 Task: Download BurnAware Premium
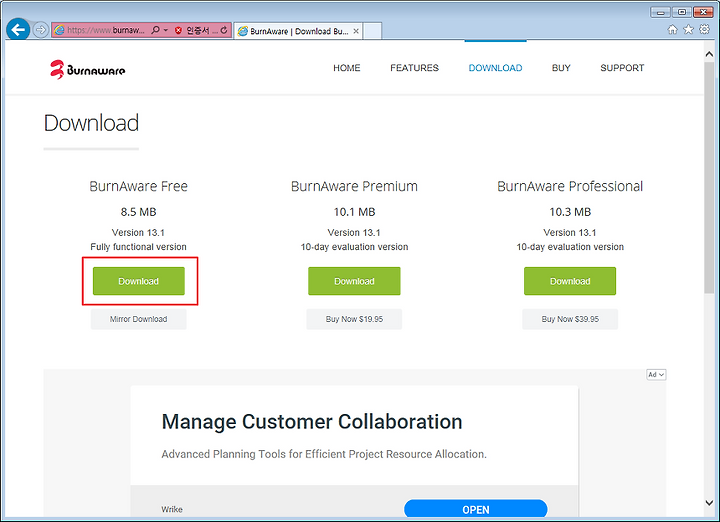pyautogui.click(x=354, y=281)
